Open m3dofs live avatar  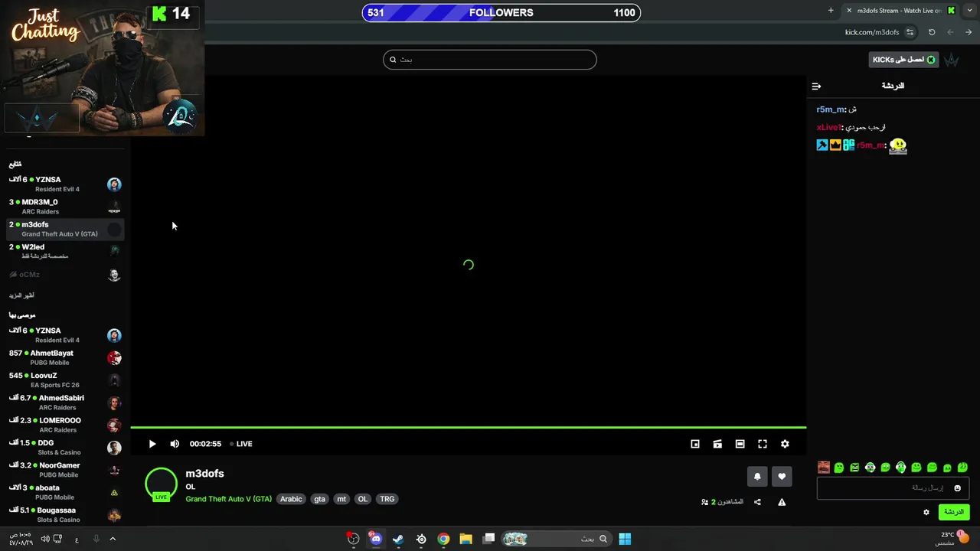[161, 484]
